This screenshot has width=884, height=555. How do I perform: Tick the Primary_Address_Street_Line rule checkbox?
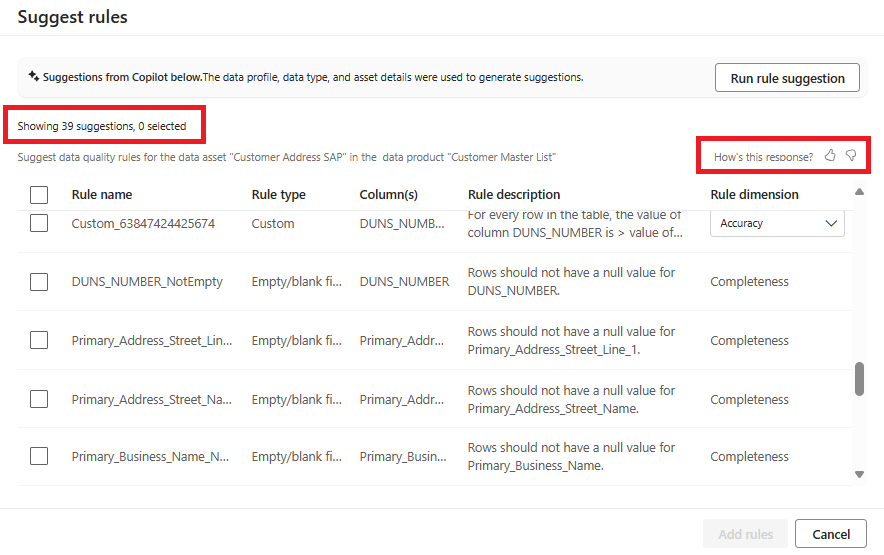click(x=39, y=340)
